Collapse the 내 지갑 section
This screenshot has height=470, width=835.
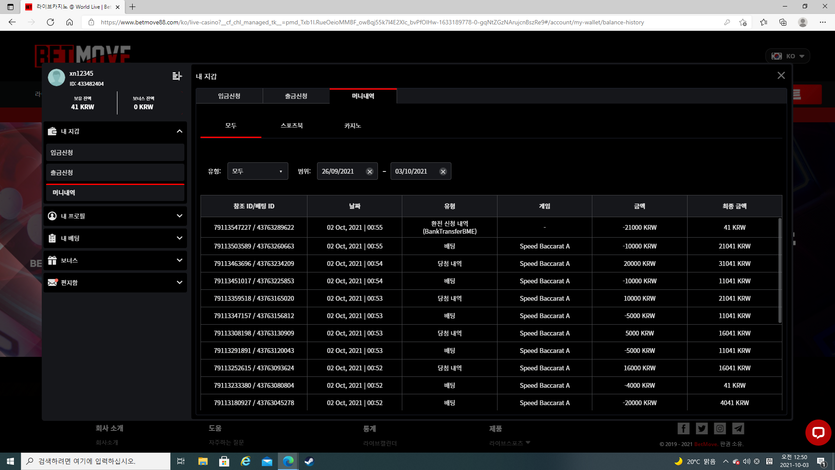179,131
